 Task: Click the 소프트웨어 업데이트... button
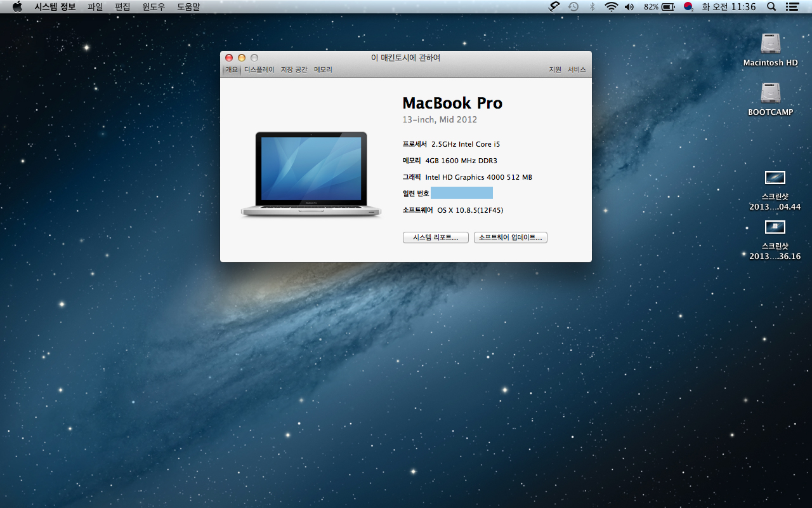coord(511,237)
